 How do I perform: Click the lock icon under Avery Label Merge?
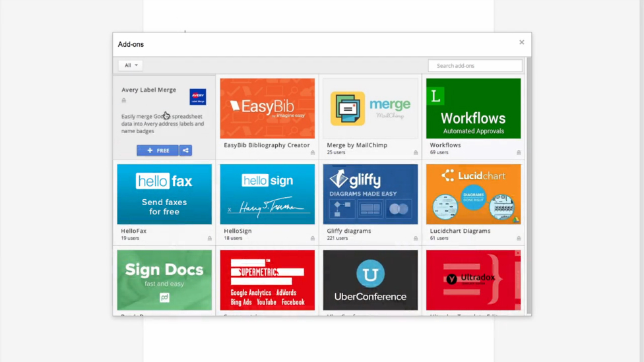pyautogui.click(x=123, y=100)
